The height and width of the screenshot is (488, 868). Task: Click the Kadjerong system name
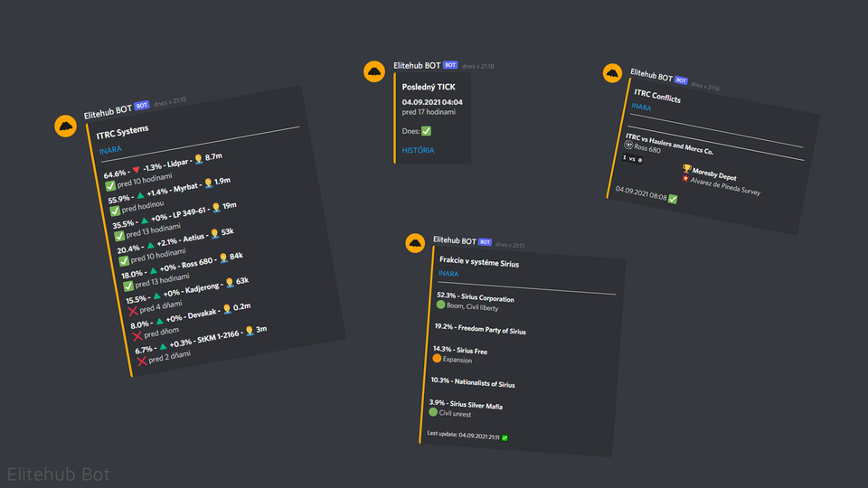tap(203, 288)
